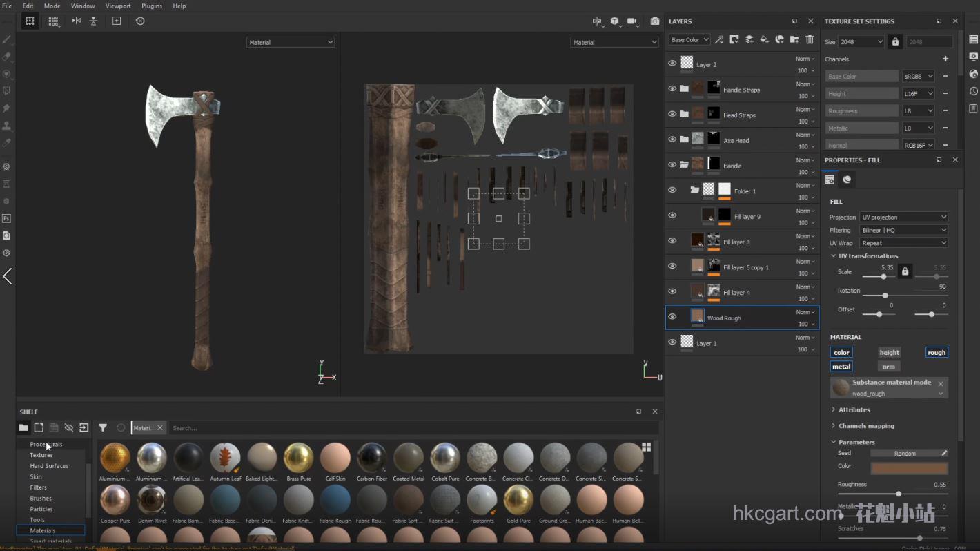
Task: Open the 3D cube view mode icon
Action: 615,21
